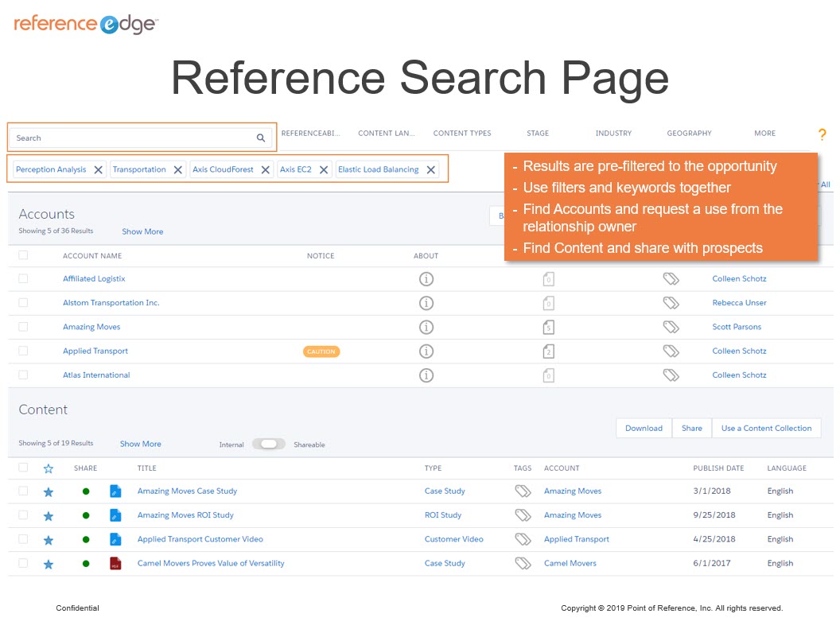Check the box for Alstom Transportation Inc.
840x629 pixels.
pos(23,303)
